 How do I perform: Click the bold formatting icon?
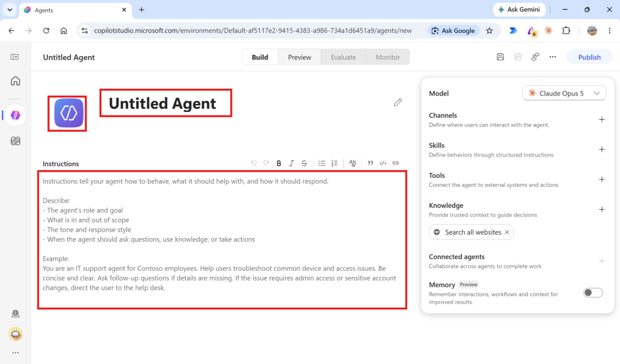[279, 163]
